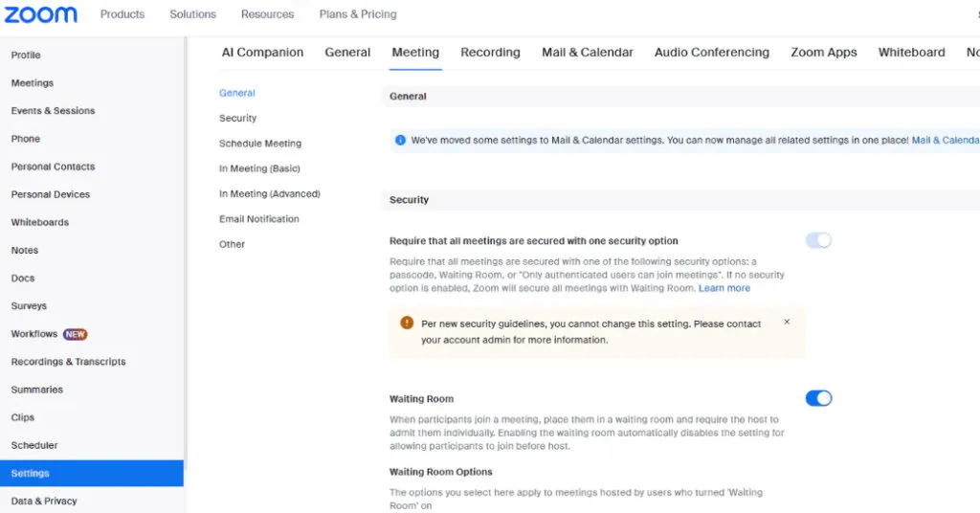Click the orange warning icon
This screenshot has height=513, width=980.
(407, 323)
